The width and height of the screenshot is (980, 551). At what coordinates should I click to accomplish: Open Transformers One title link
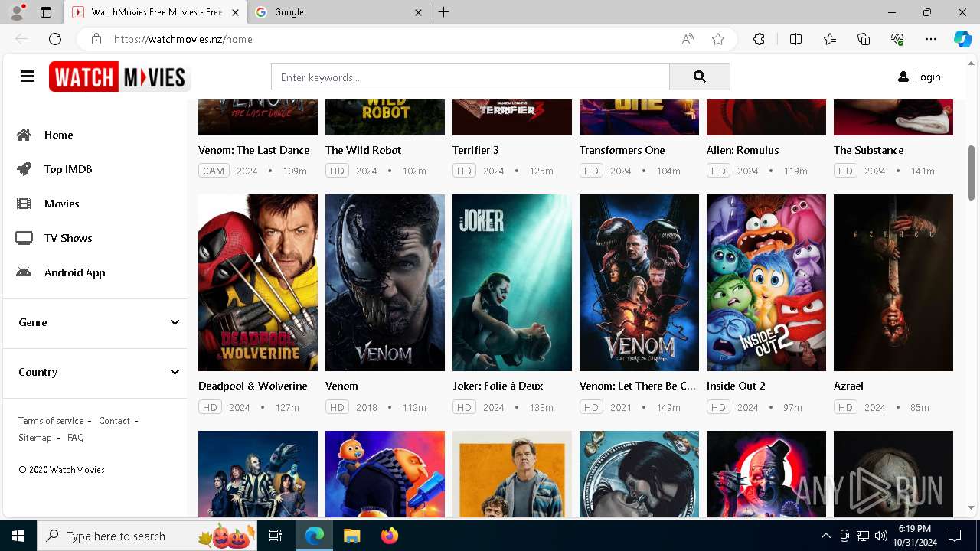[x=622, y=150]
